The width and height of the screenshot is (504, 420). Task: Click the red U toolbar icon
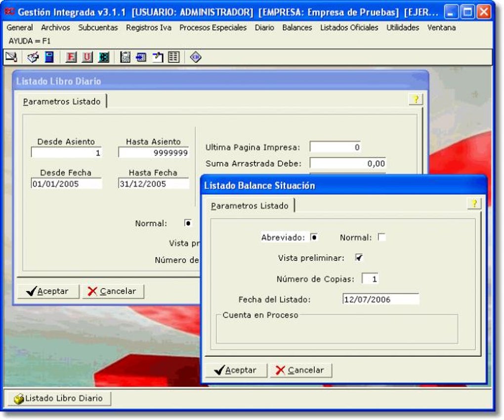pos(87,57)
